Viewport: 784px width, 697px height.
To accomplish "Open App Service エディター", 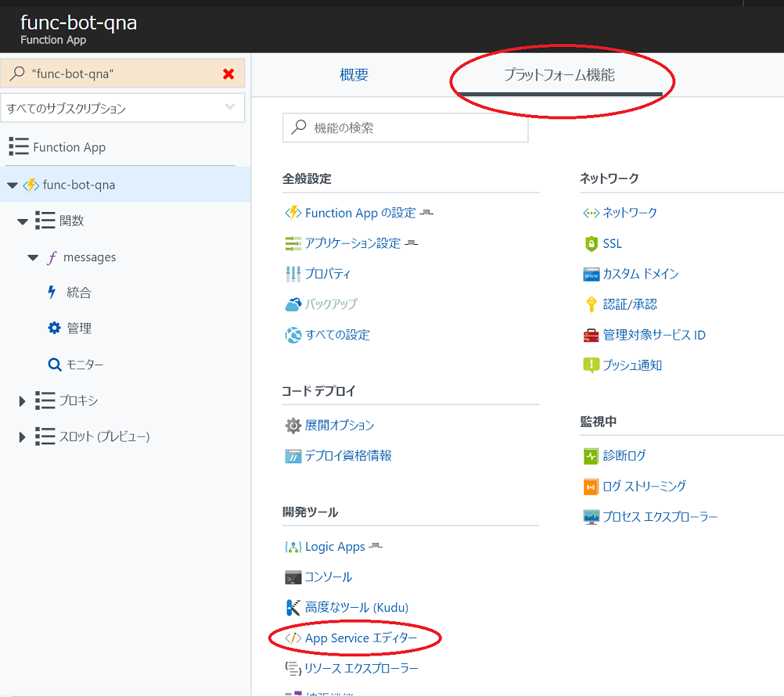I will pos(361,638).
